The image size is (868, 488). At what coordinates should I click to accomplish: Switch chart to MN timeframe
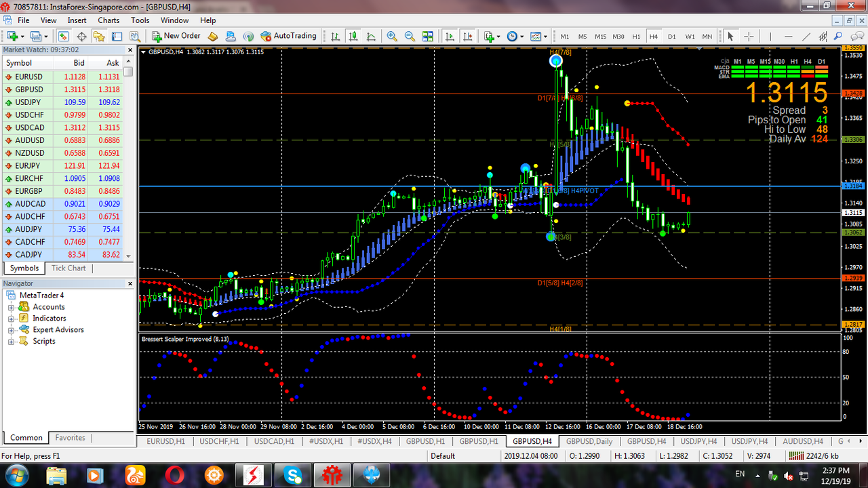point(707,36)
